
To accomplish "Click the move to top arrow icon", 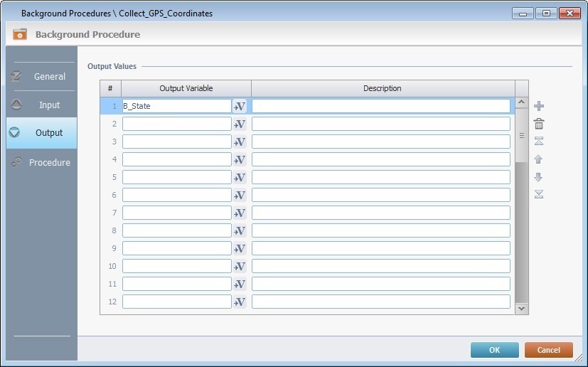I will click(x=539, y=142).
